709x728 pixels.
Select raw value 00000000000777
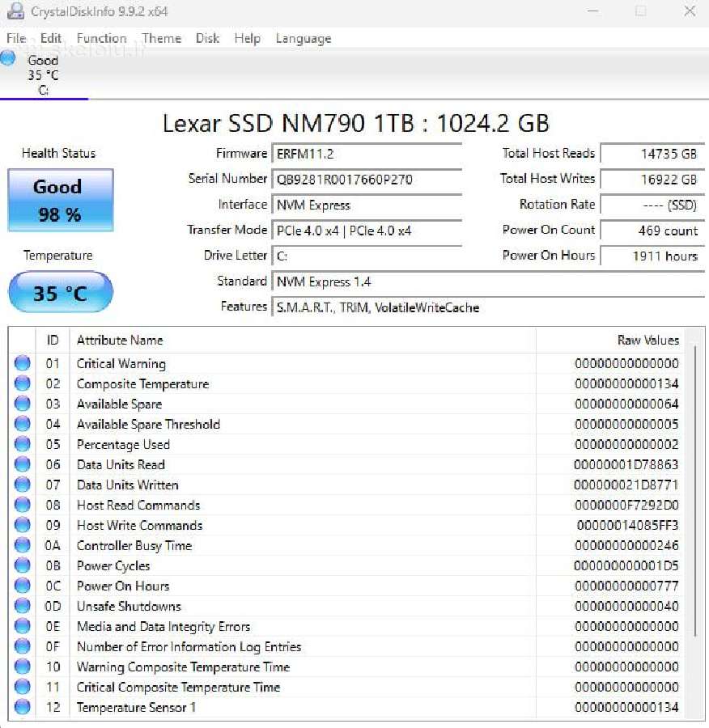tap(626, 586)
